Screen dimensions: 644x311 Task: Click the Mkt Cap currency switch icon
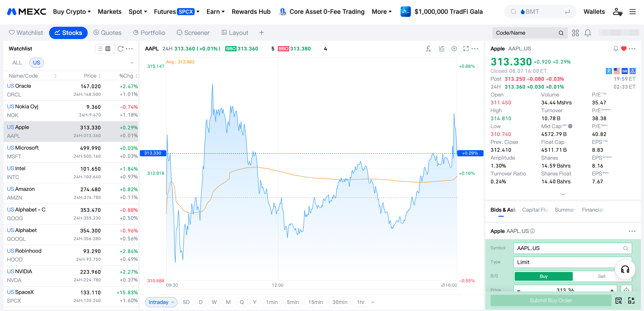click(x=570, y=126)
